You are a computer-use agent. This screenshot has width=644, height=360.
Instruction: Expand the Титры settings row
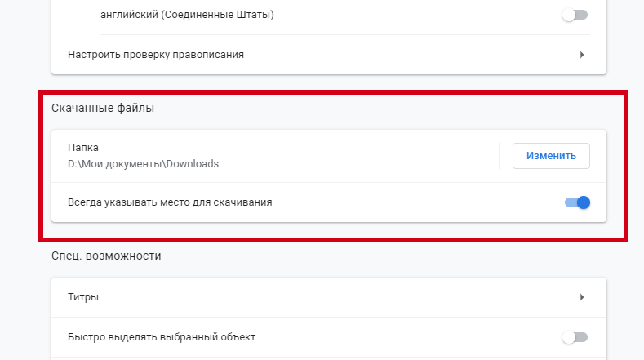(x=326, y=297)
